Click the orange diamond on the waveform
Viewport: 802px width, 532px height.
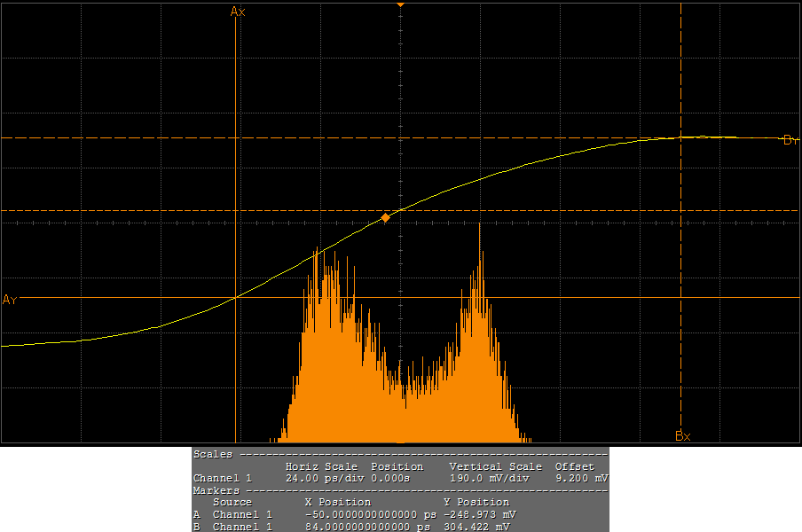point(385,217)
